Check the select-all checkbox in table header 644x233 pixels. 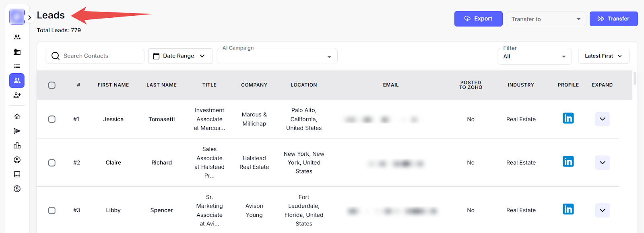click(52, 85)
